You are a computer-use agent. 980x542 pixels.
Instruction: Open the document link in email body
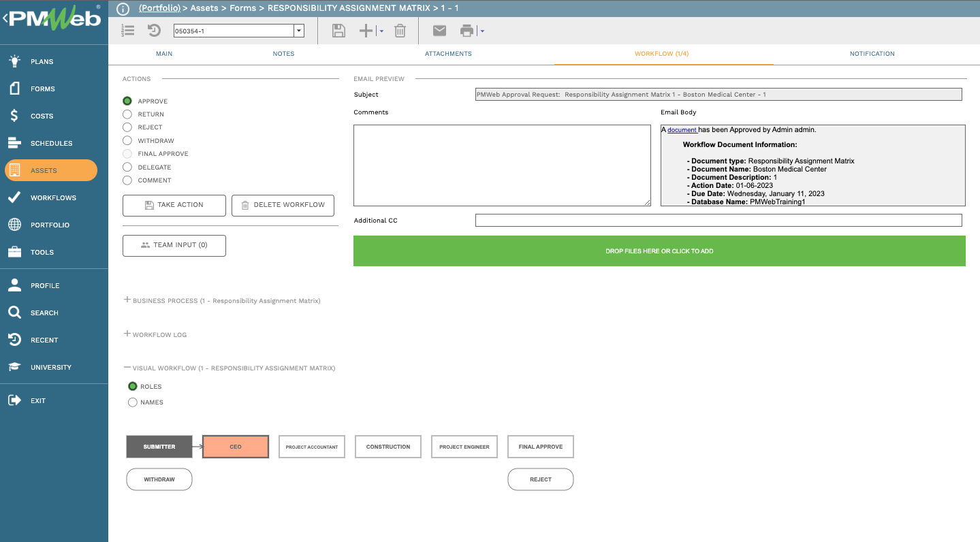682,129
